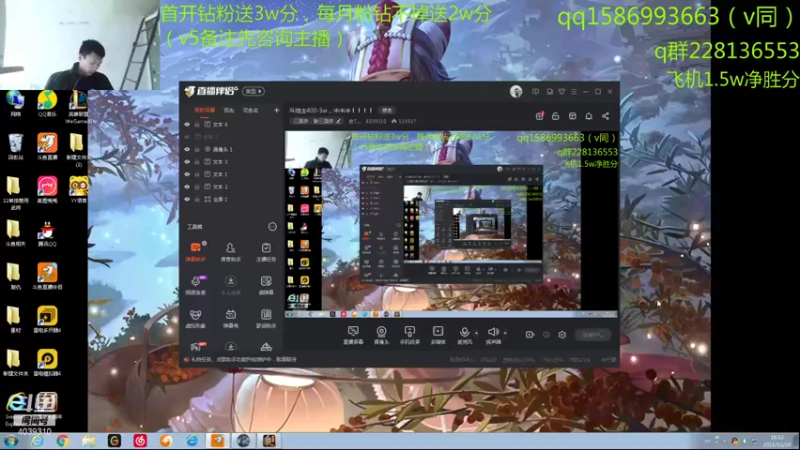800x450 pixels.
Task: Open the Recycle Bin on desktop
Action: tap(15, 147)
